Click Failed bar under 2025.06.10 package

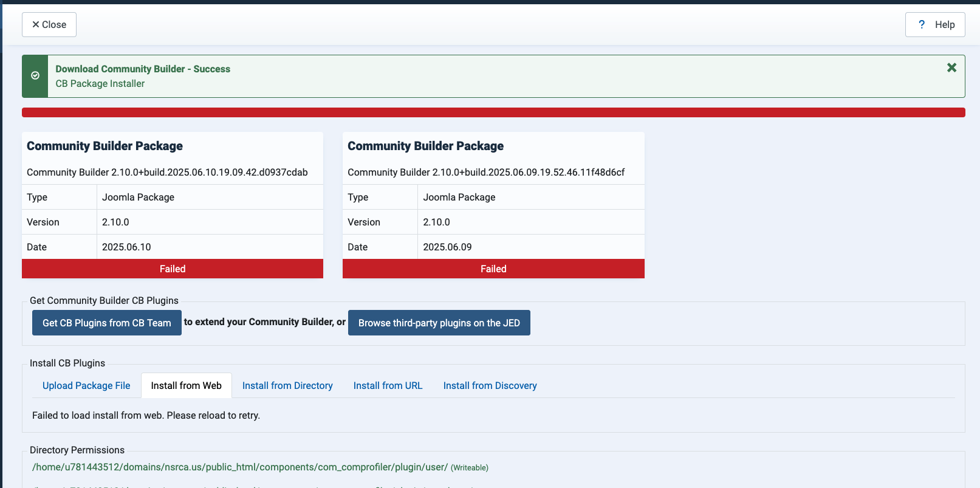173,269
